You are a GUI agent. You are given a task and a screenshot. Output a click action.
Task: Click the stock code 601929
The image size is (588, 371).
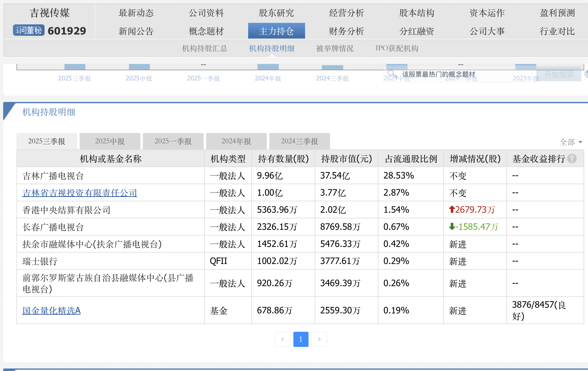tap(67, 31)
